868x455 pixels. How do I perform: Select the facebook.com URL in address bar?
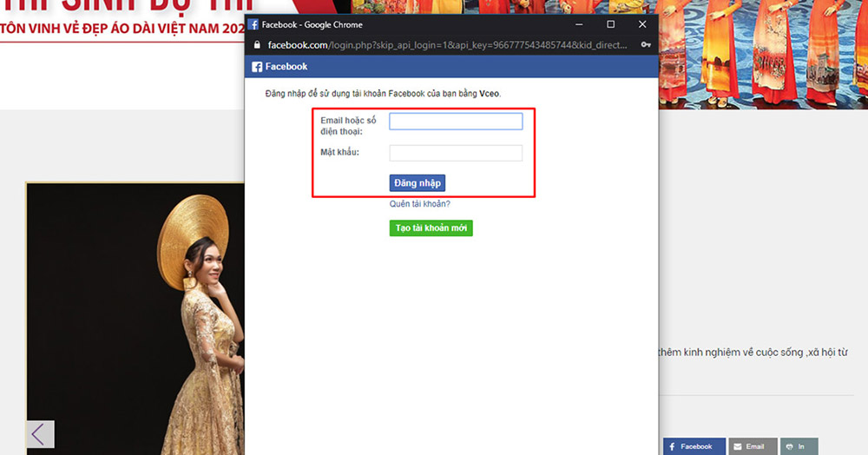pyautogui.click(x=447, y=45)
